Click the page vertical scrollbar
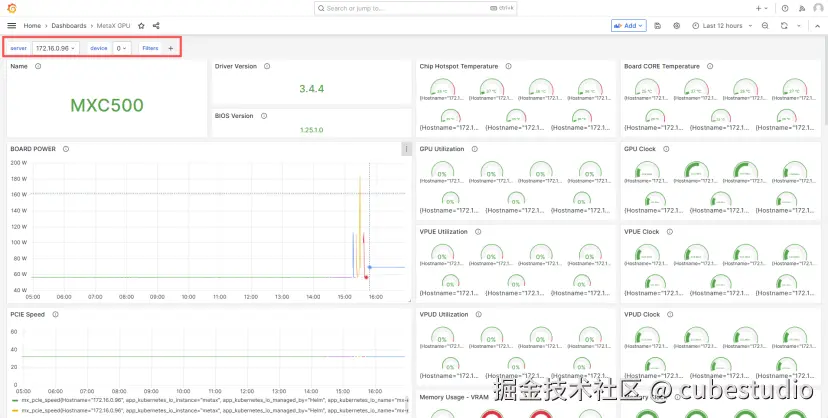This screenshot has height=418, width=828. (825, 79)
